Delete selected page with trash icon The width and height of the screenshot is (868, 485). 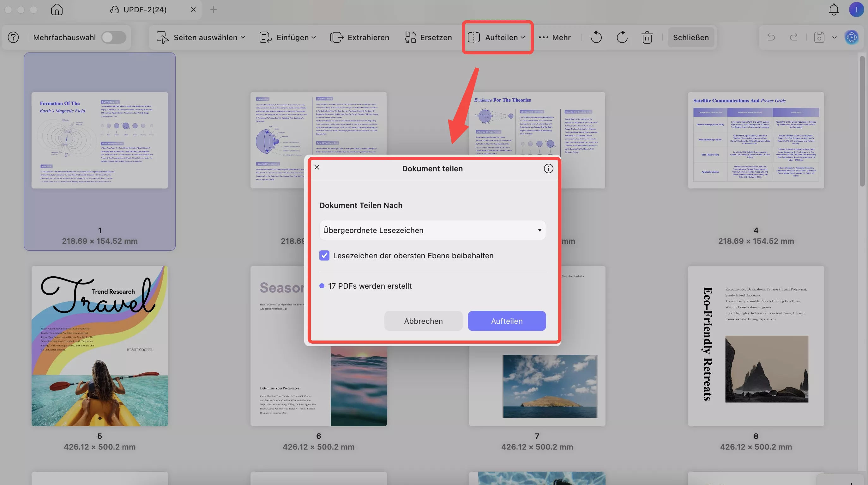coord(647,37)
